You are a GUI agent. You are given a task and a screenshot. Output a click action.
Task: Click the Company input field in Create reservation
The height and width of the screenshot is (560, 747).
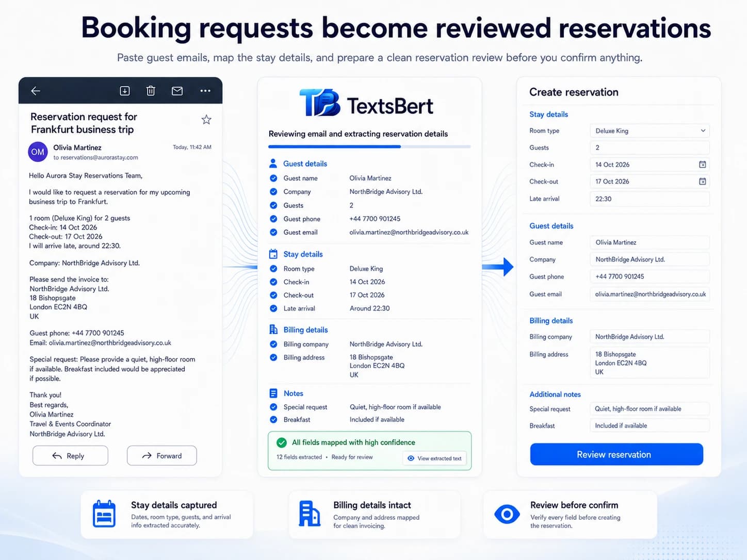(x=649, y=259)
